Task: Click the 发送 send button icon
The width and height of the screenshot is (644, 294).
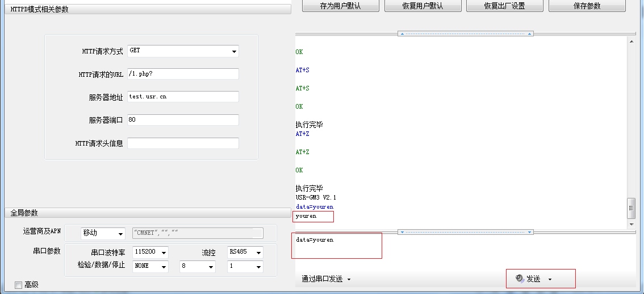Action: coord(520,279)
